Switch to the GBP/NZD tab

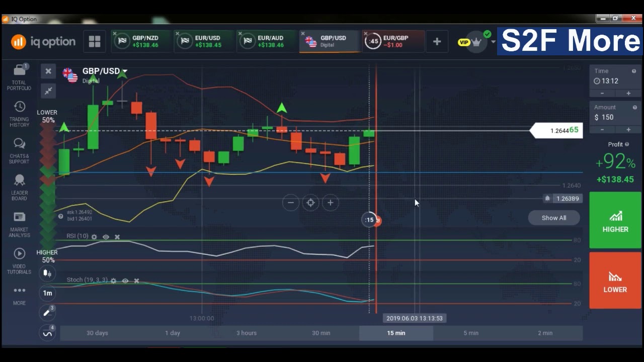pyautogui.click(x=141, y=42)
